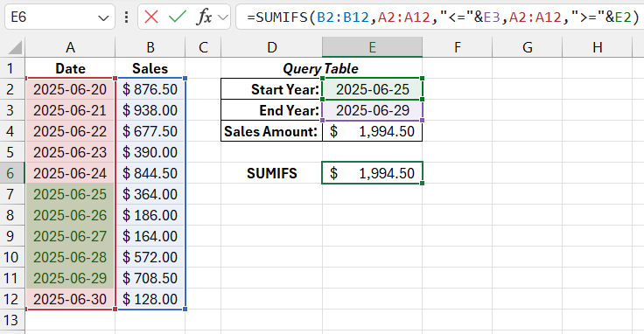Select column G header
Image resolution: width=644 pixels, height=334 pixels.
click(x=528, y=47)
